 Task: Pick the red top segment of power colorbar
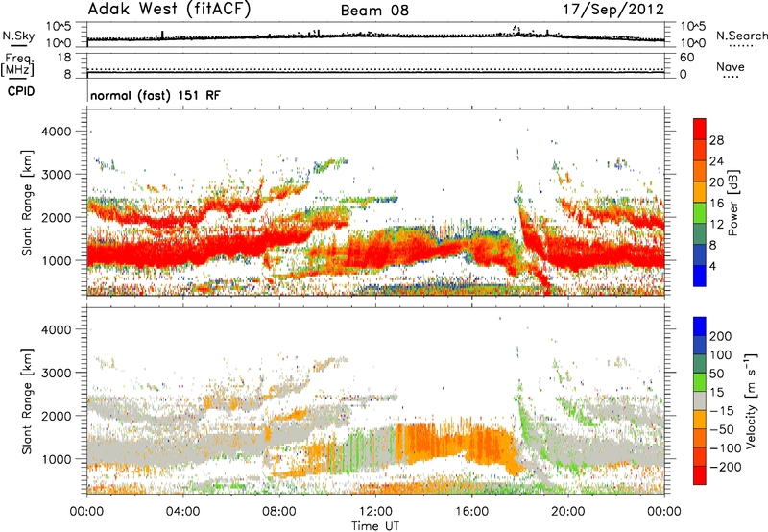[700, 129]
